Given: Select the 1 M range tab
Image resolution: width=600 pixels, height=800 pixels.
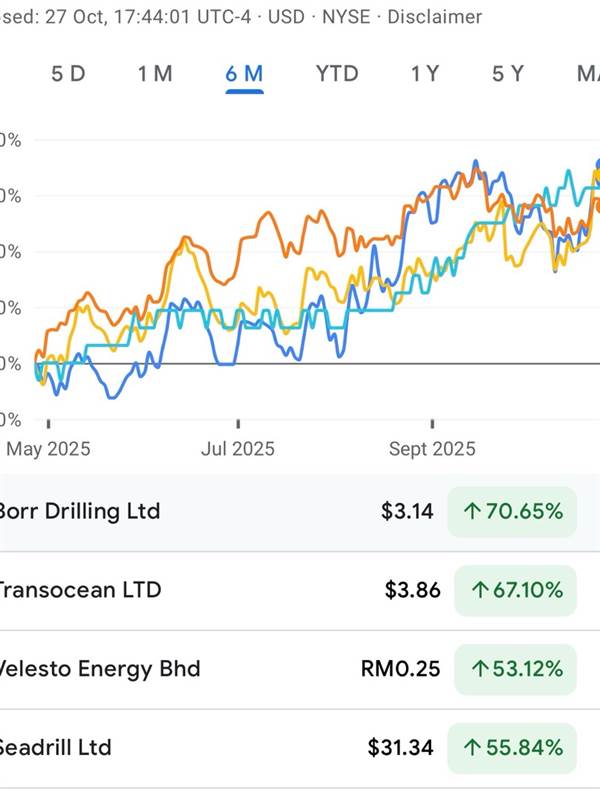Looking at the screenshot, I should (155, 73).
